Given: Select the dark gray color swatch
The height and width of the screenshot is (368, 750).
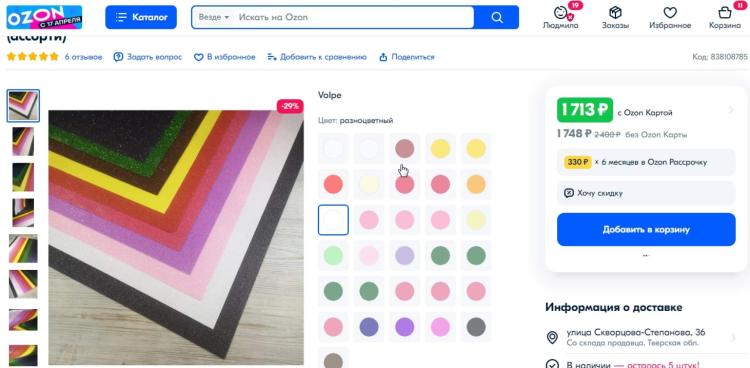Looking at the screenshot, I should pos(476,327).
